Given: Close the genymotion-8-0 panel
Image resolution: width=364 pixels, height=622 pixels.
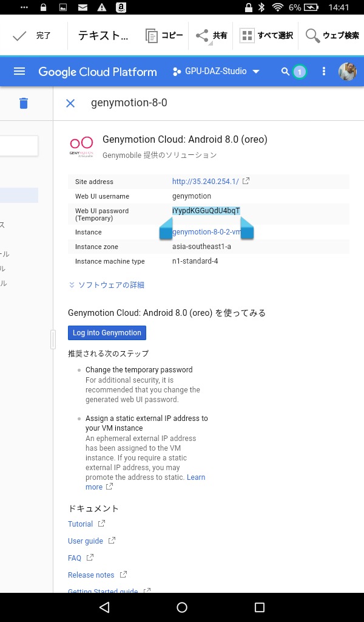Looking at the screenshot, I should [70, 103].
